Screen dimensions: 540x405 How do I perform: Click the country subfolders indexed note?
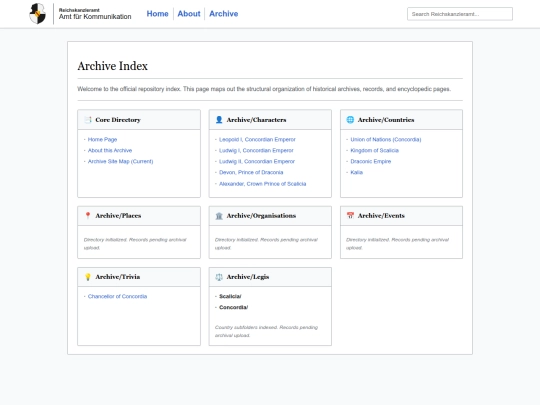[x=266, y=331]
